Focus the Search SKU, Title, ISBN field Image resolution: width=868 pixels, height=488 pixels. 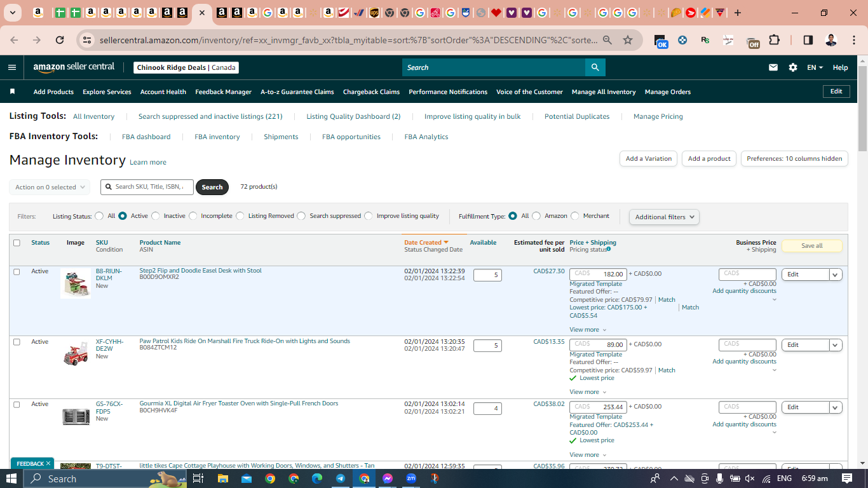tap(147, 187)
